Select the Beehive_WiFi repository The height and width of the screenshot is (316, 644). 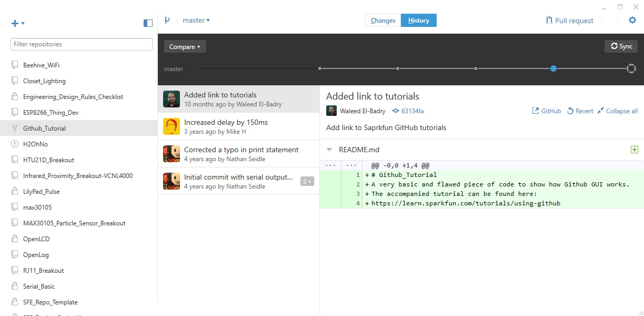[79, 65]
